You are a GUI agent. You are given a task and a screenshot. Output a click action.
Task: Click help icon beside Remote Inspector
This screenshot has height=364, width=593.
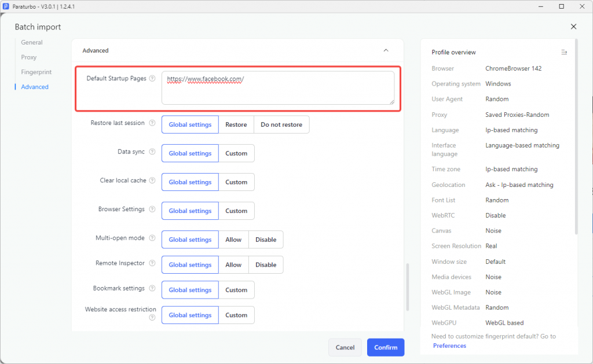152,263
